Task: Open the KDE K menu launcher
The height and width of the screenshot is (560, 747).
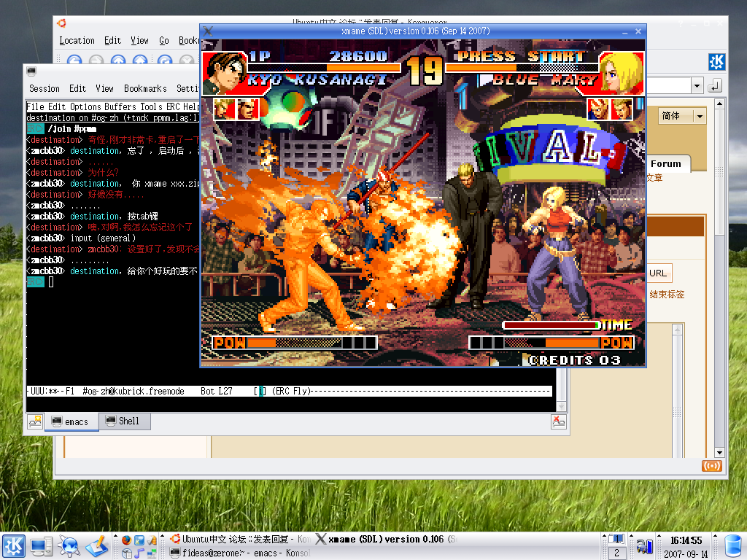Action: coord(13,546)
